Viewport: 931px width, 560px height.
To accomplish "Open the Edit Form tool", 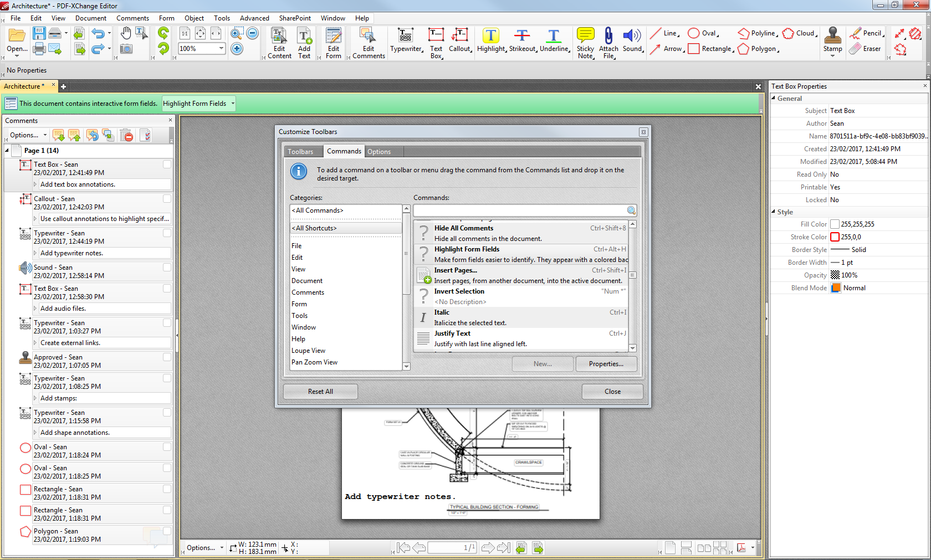I will tap(334, 43).
